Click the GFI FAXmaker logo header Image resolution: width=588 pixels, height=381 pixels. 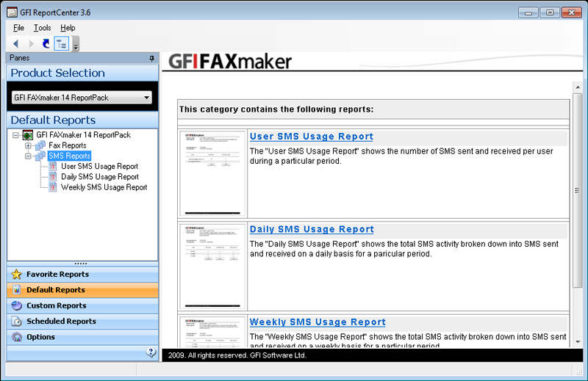click(x=230, y=62)
